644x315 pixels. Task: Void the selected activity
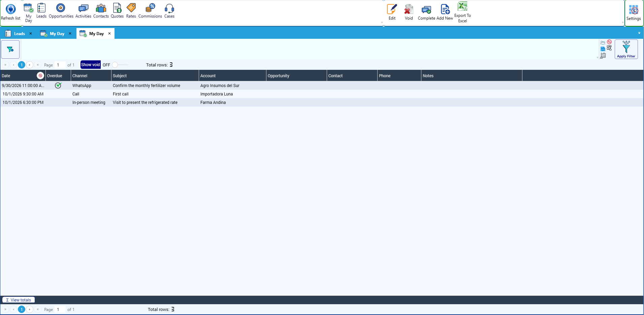pos(409,12)
